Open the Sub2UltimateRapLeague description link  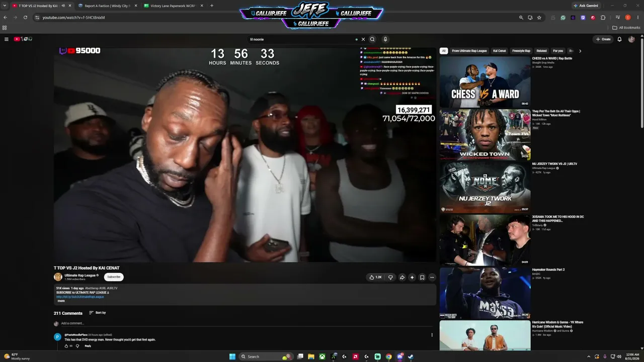click(x=80, y=297)
